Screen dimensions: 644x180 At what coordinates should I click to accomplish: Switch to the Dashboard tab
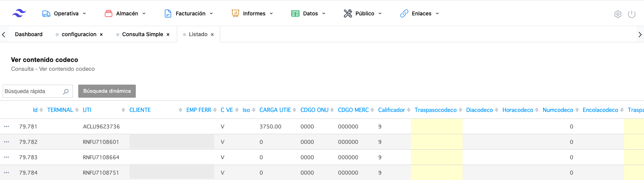[x=29, y=34]
